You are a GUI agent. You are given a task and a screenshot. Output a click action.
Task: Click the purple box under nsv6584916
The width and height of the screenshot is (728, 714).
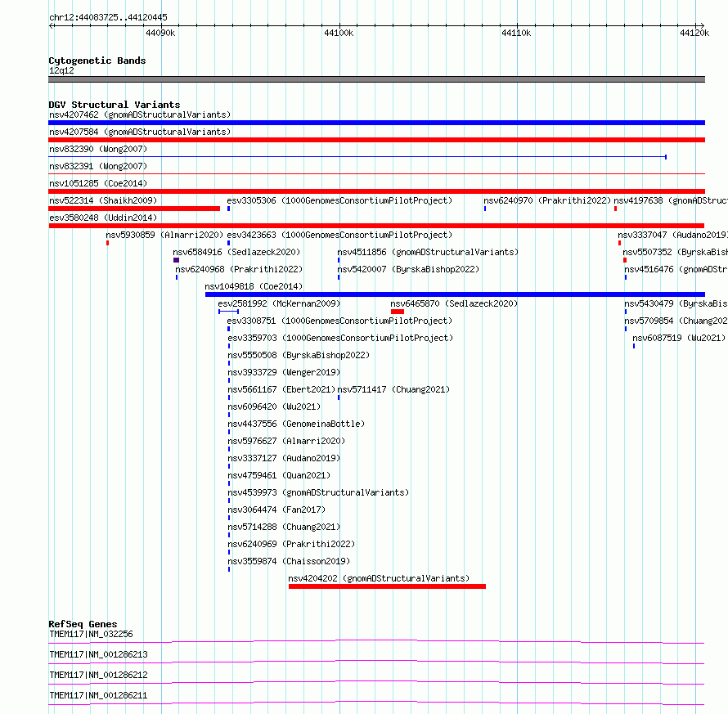click(176, 260)
